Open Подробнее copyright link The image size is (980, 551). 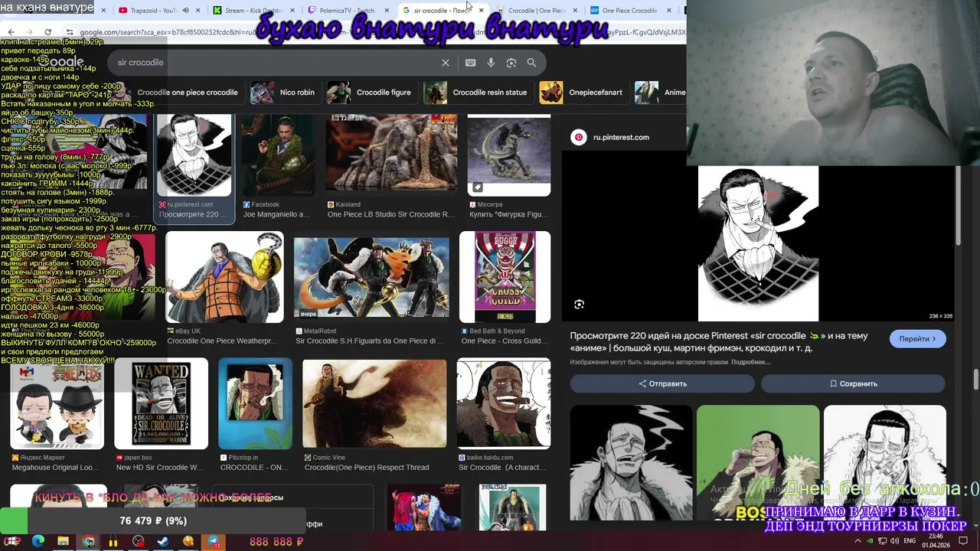tap(751, 362)
